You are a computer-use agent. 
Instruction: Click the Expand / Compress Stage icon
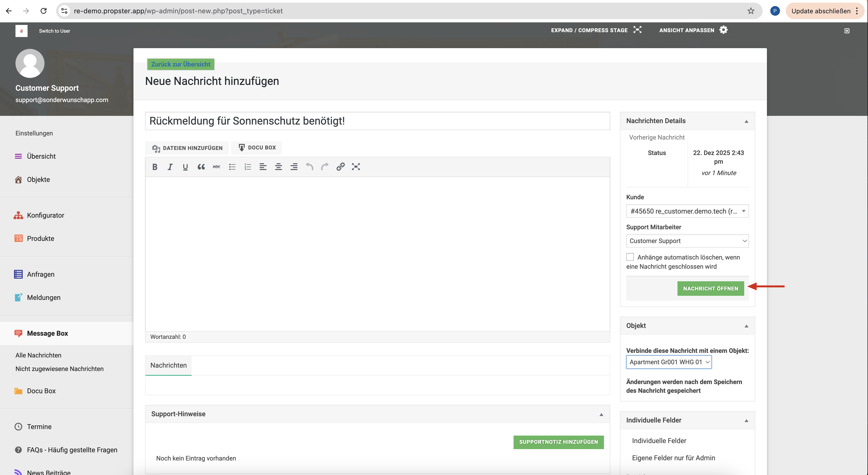tap(637, 30)
